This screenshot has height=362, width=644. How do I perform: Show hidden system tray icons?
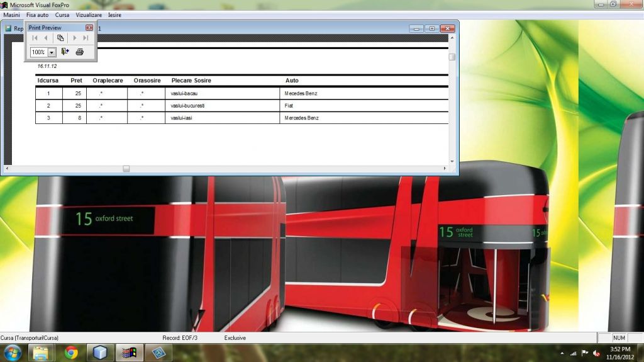click(561, 353)
